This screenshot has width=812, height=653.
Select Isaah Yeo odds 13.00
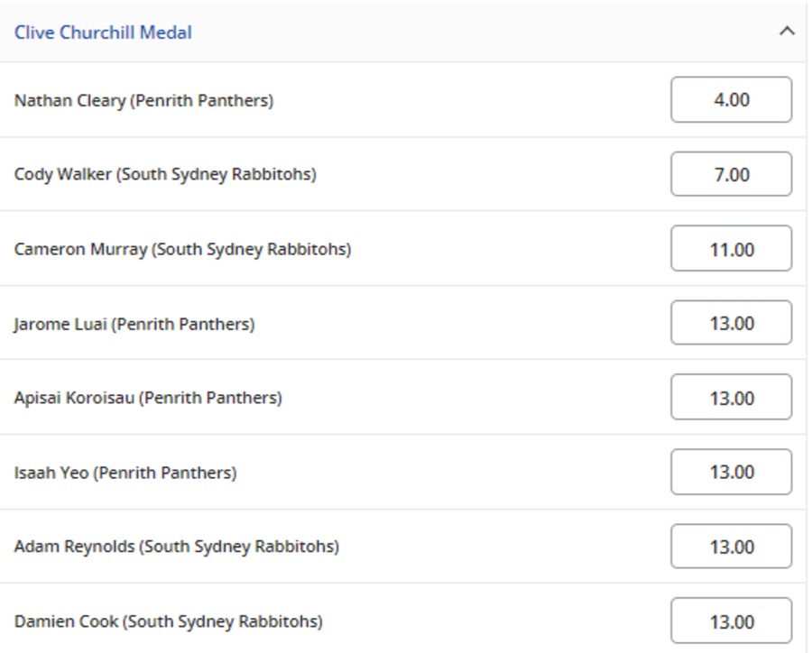(731, 472)
